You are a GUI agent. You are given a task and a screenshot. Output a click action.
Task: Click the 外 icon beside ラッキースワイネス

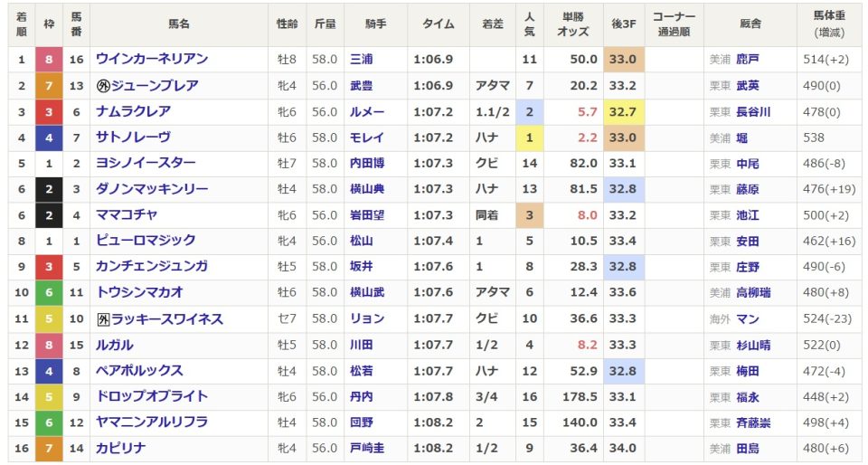click(x=103, y=319)
